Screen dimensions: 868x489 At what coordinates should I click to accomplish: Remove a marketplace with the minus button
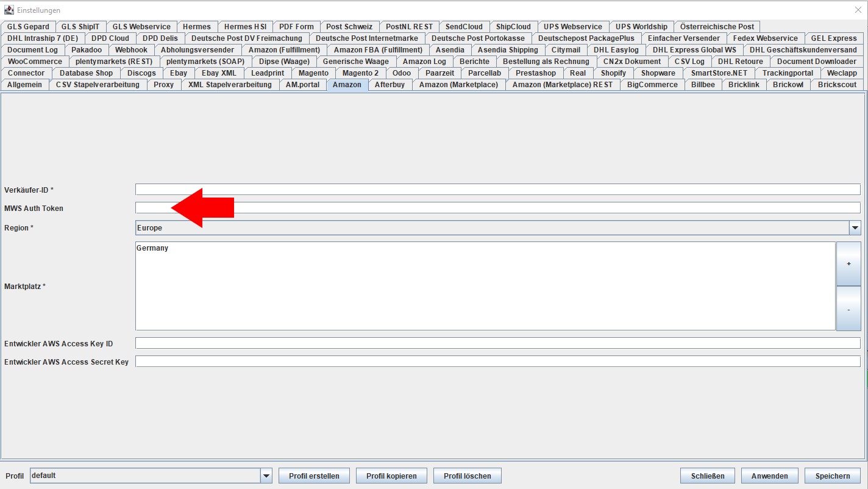pos(848,309)
